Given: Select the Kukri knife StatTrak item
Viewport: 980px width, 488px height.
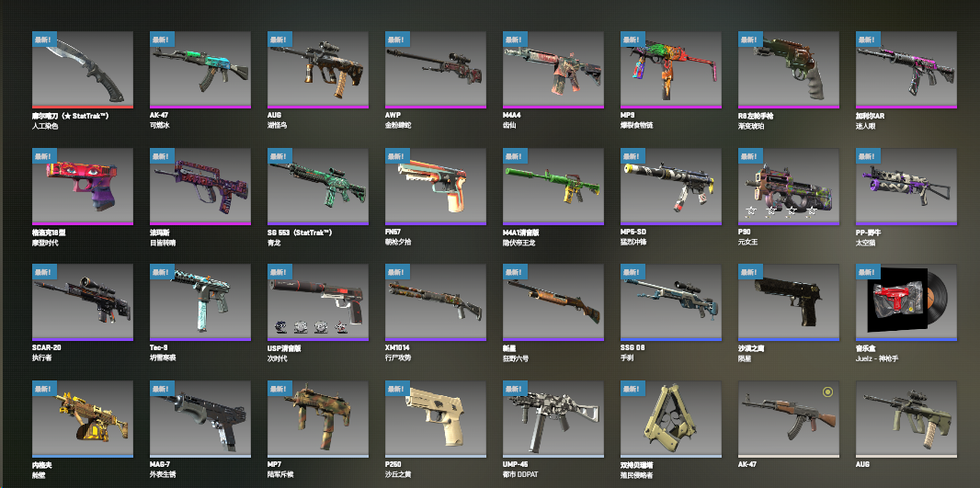Looking at the screenshot, I should [83, 69].
